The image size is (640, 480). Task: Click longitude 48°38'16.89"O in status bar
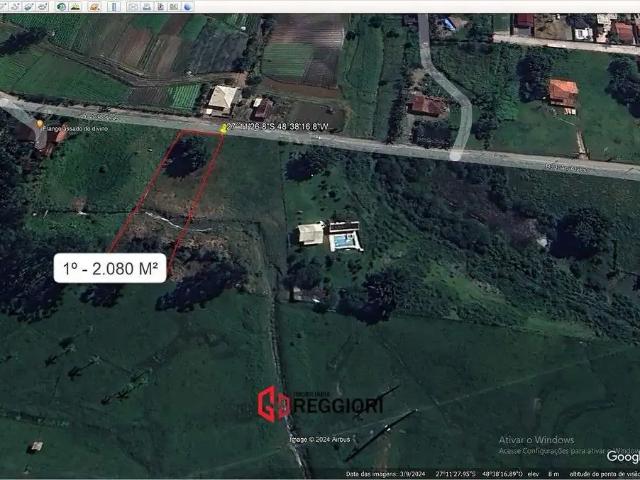502,474
